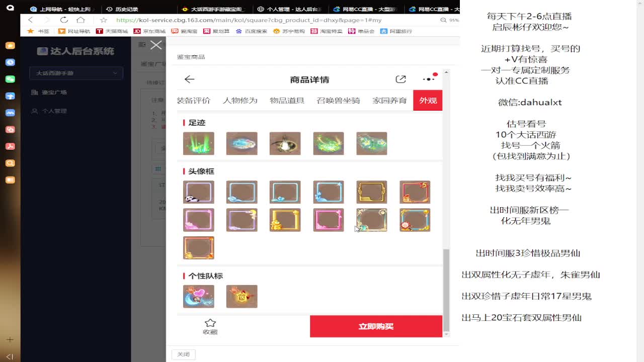Click the orange search dock icon
The height and width of the screenshot is (362, 644).
coord(10,163)
